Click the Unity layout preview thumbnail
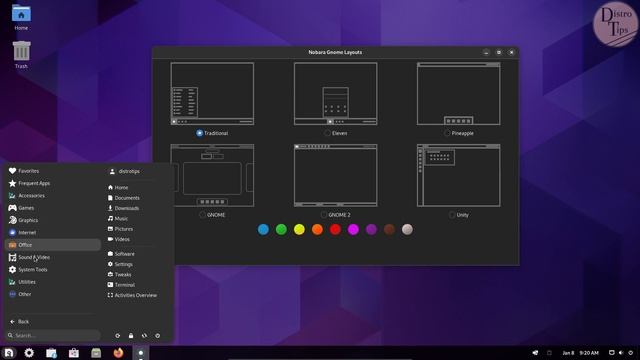Screen dimensions: 640x360 point(458,175)
